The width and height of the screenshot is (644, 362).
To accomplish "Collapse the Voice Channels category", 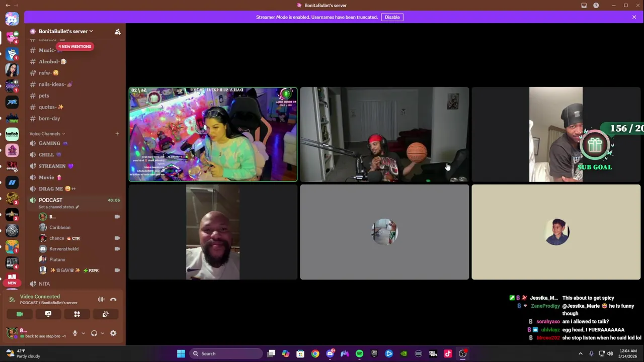I will [x=47, y=134].
